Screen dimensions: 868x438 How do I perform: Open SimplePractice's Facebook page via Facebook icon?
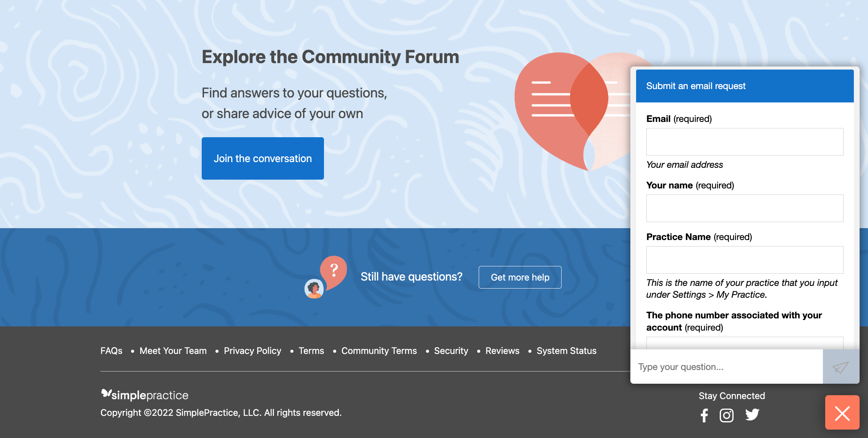click(x=704, y=415)
